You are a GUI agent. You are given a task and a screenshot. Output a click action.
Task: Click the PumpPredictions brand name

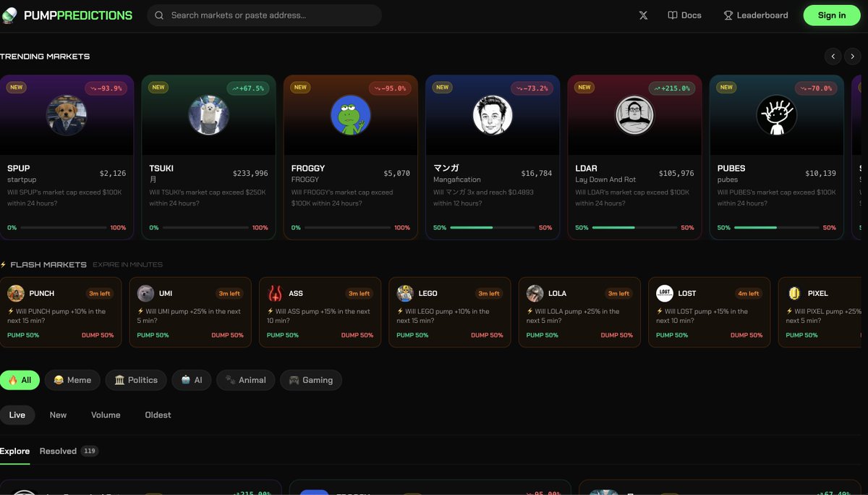click(78, 15)
